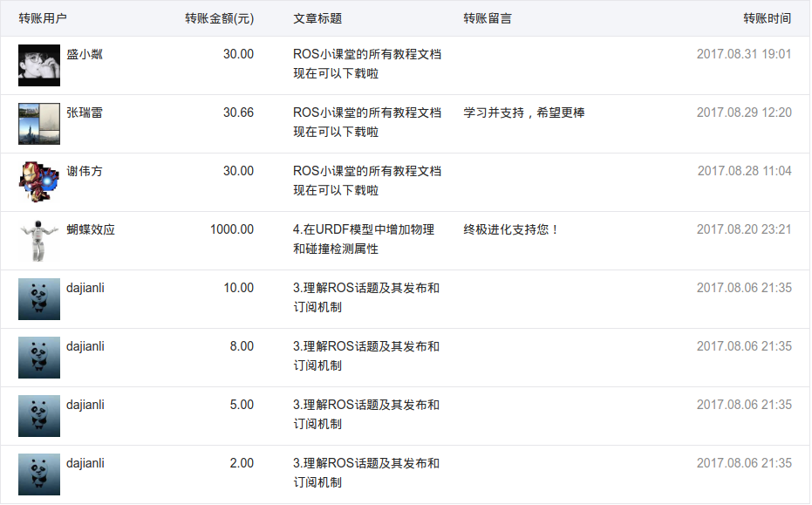This screenshot has height=505, width=812.
Task: Open dajianli name on the 10.00 row
Action: [x=85, y=289]
